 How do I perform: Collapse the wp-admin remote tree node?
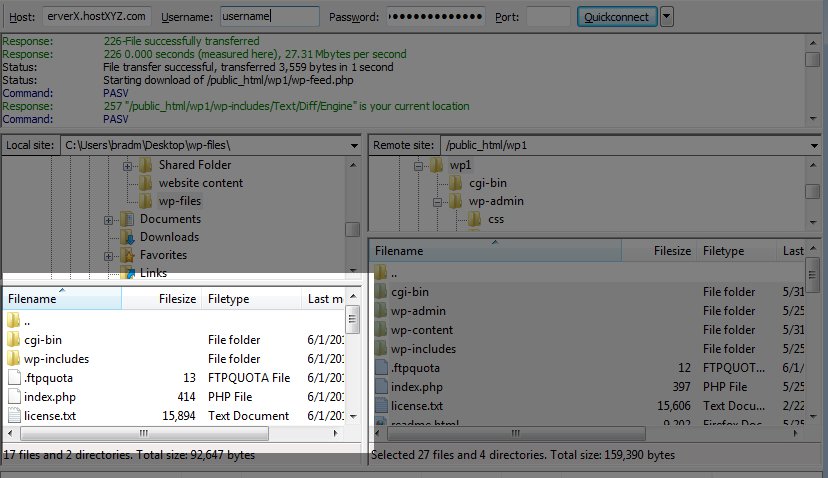437,202
